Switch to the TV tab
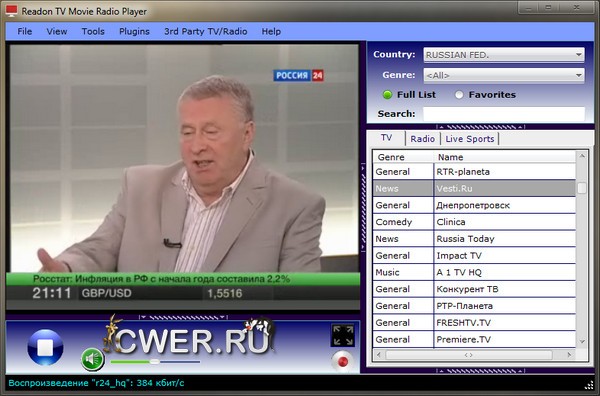The width and height of the screenshot is (600, 396). click(386, 138)
